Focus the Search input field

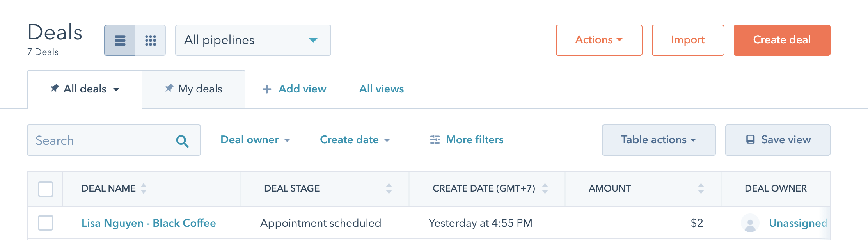pyautogui.click(x=114, y=140)
